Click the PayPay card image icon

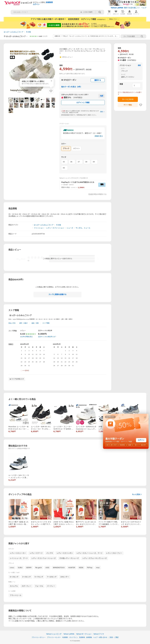coord(102,185)
